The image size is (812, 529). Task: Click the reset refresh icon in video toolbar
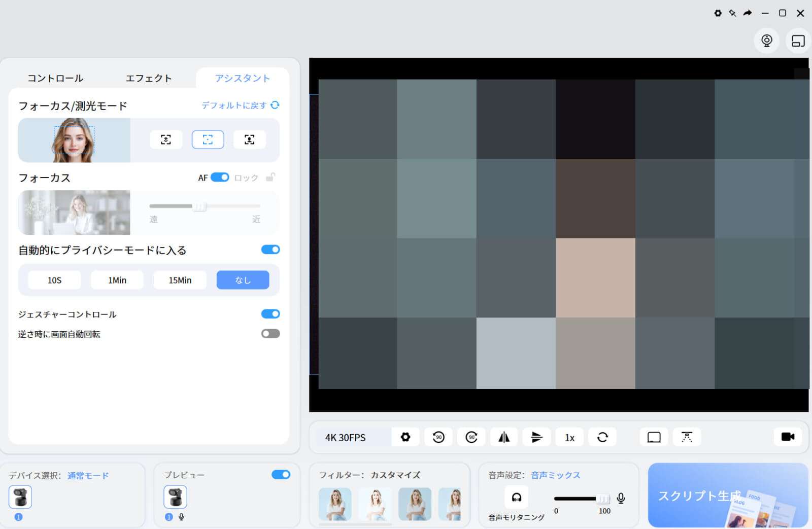(602, 437)
